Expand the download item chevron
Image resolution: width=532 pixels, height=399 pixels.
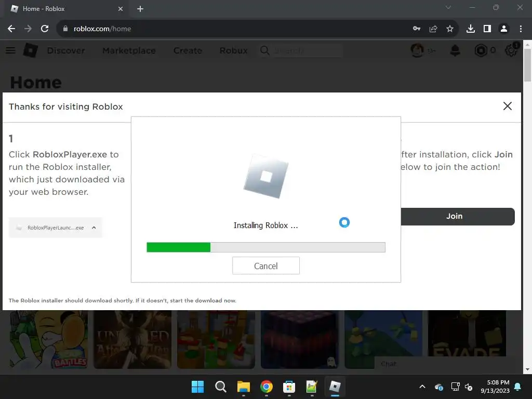point(94,228)
